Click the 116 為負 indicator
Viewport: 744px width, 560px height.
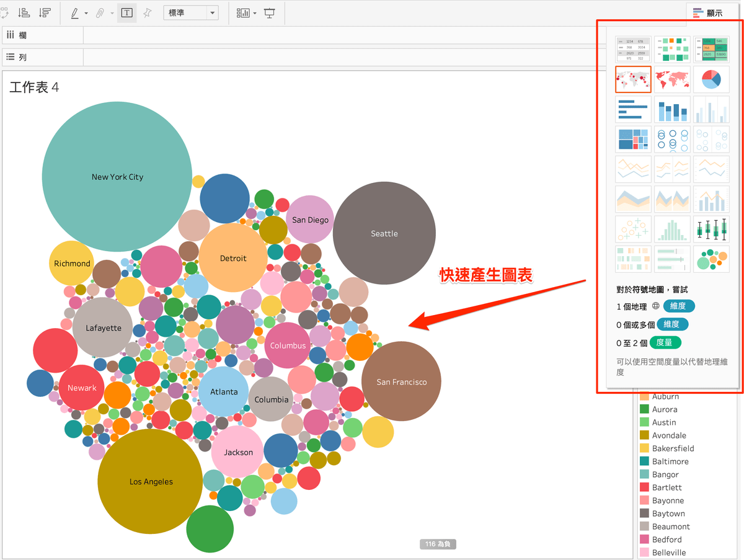point(438,544)
